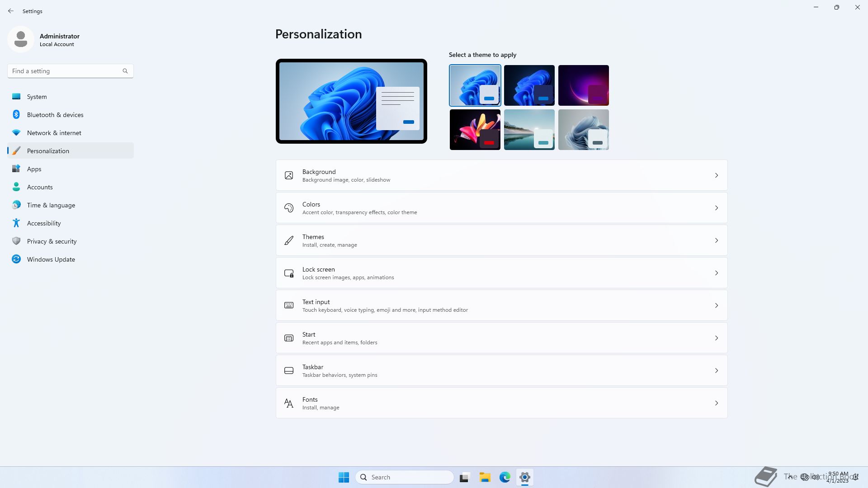Expand the Text input chevron
Image resolution: width=868 pixels, height=488 pixels.
point(717,305)
